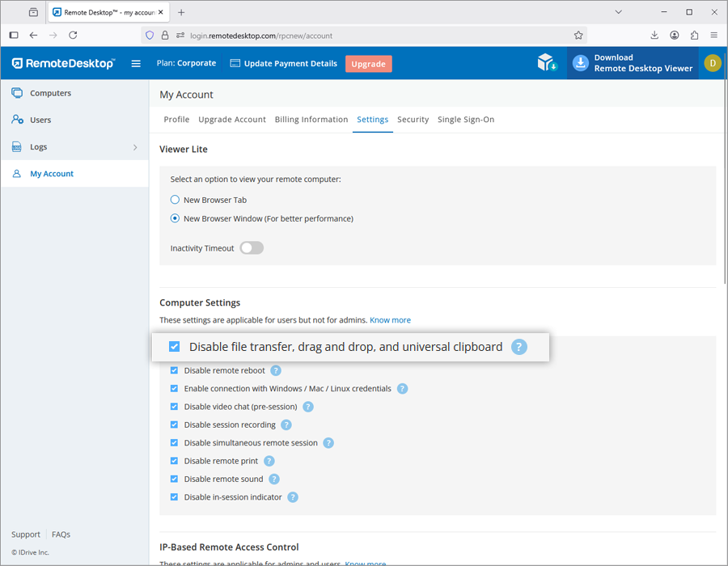Uncheck Disable remote sound checkbox
728x566 pixels.
pyautogui.click(x=174, y=479)
